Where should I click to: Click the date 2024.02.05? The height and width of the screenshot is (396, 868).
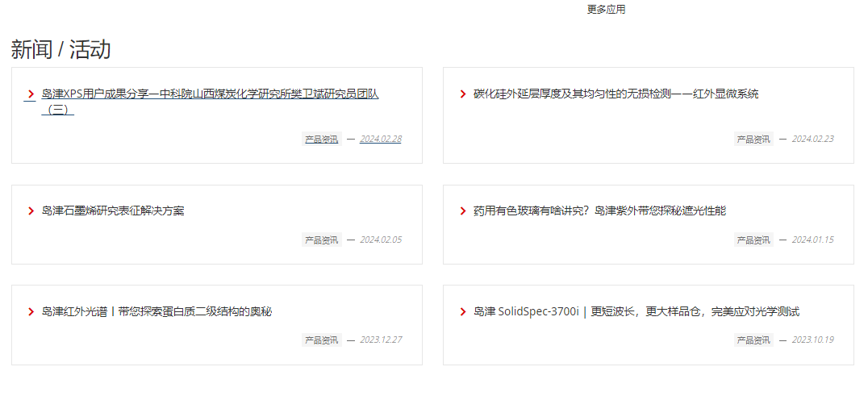coord(381,240)
